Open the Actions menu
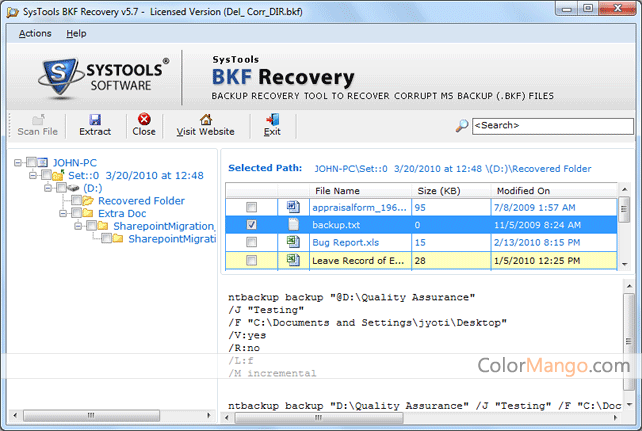The width and height of the screenshot is (642, 431). [x=35, y=33]
